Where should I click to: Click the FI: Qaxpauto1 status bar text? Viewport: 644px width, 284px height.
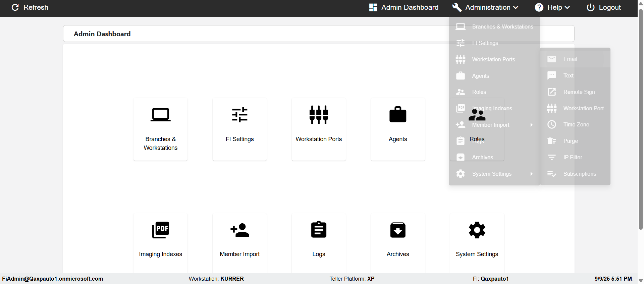point(491,279)
